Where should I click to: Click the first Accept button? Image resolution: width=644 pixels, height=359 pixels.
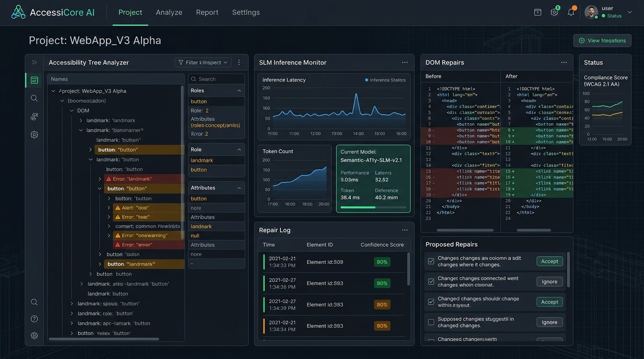point(549,261)
